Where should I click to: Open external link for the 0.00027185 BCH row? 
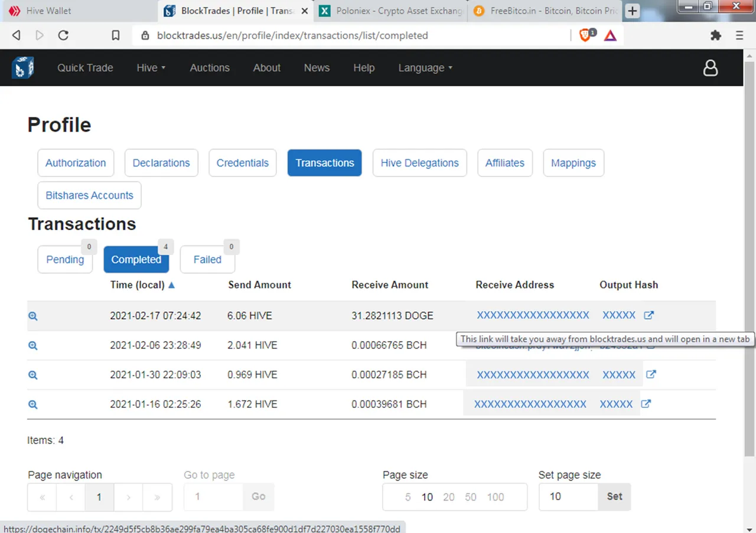tap(651, 374)
